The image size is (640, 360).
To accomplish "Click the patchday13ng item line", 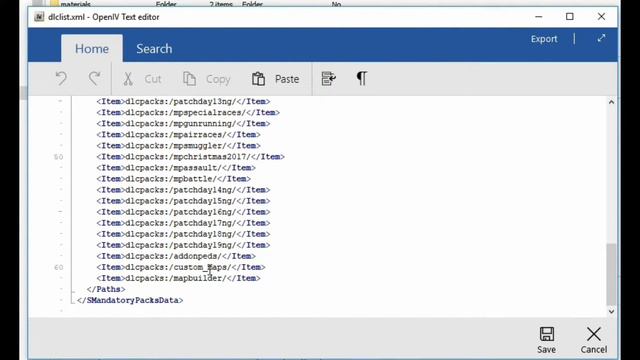I will coord(183,102).
